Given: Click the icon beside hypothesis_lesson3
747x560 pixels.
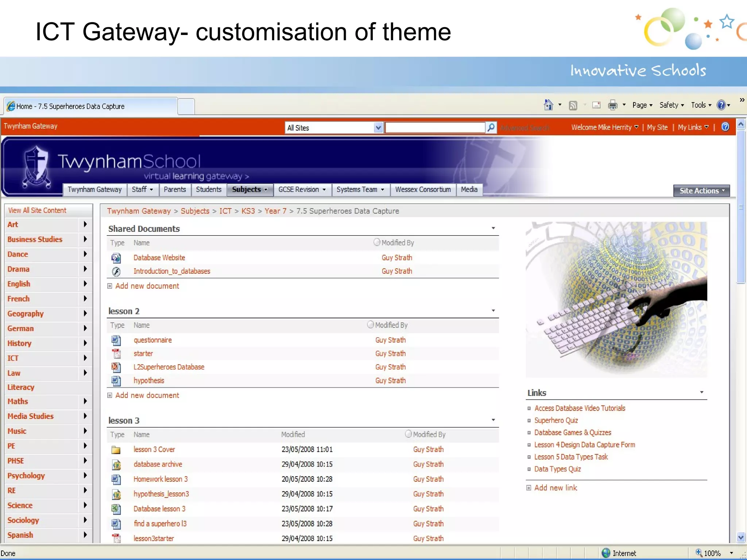Looking at the screenshot, I should coord(116,494).
